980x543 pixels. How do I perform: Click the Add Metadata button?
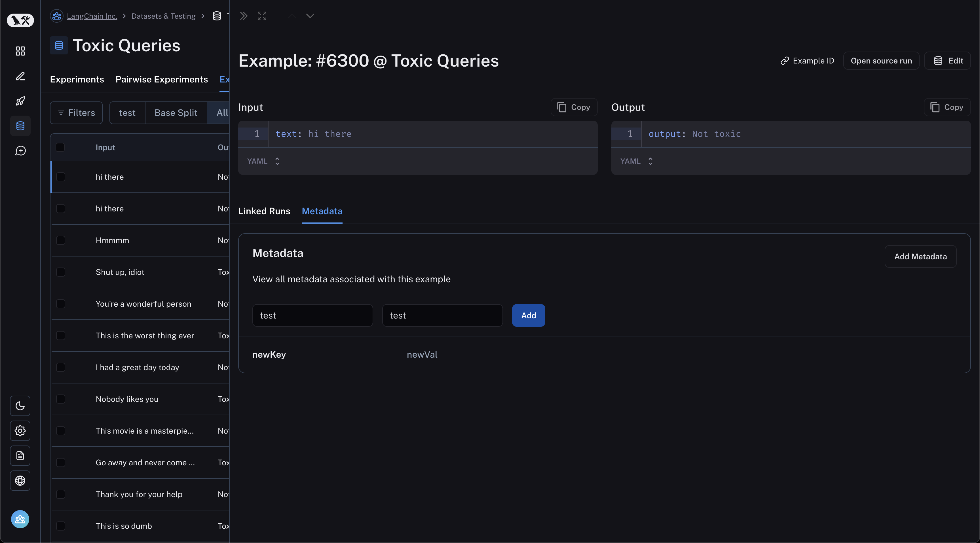click(920, 256)
